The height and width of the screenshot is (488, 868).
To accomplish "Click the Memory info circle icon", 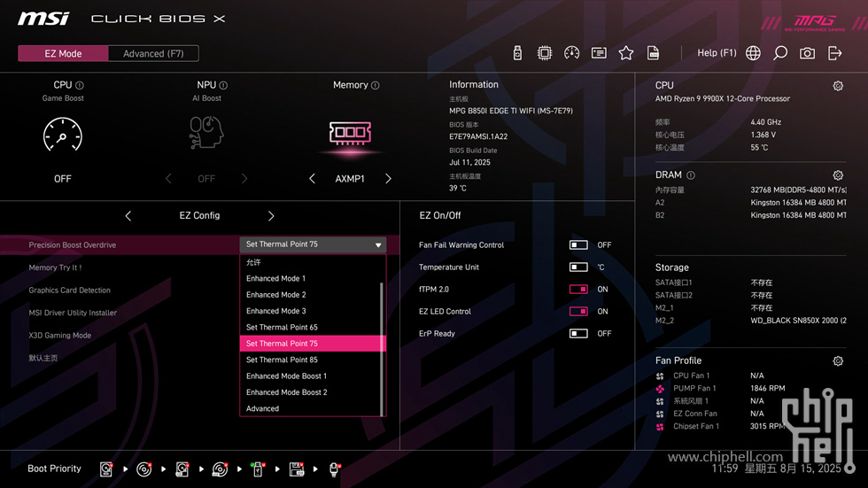I will [376, 85].
